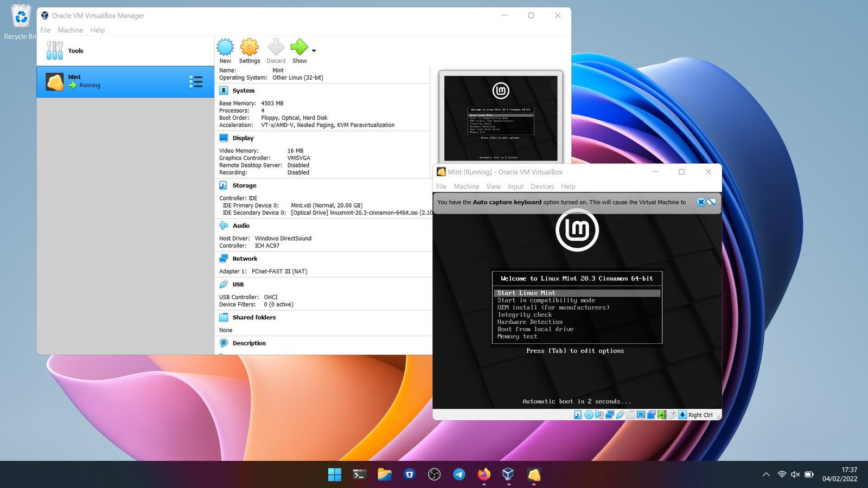
Task: Click the Audio section header
Action: (241, 226)
